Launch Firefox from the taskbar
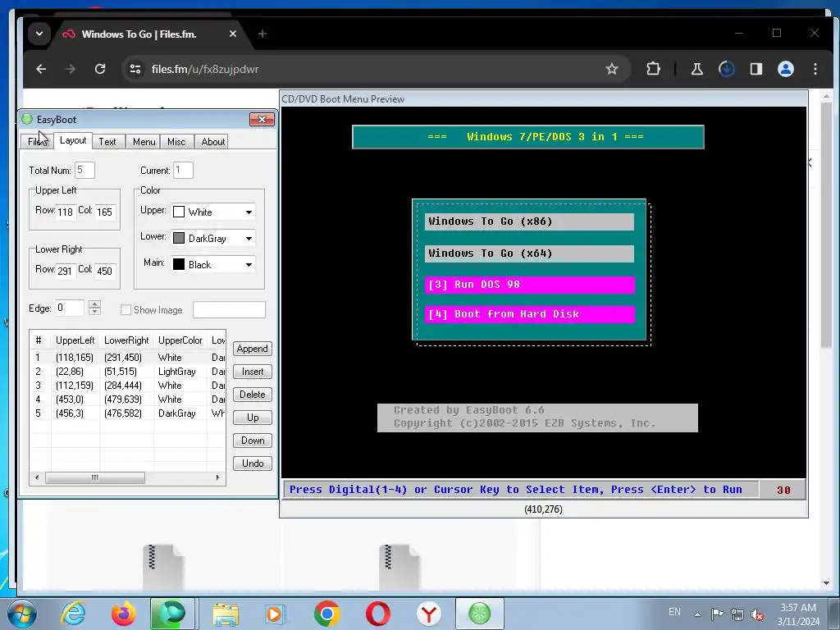The width and height of the screenshot is (840, 630). click(x=123, y=614)
